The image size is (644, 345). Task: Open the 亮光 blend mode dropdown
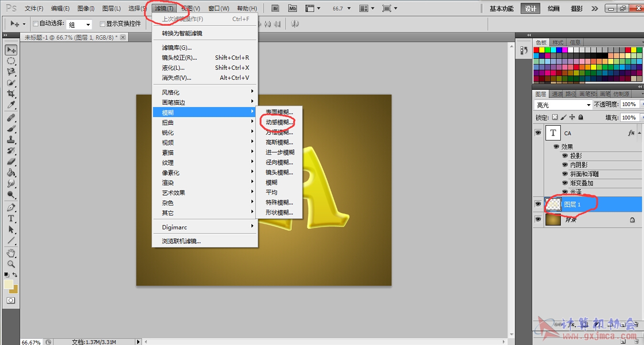click(563, 105)
